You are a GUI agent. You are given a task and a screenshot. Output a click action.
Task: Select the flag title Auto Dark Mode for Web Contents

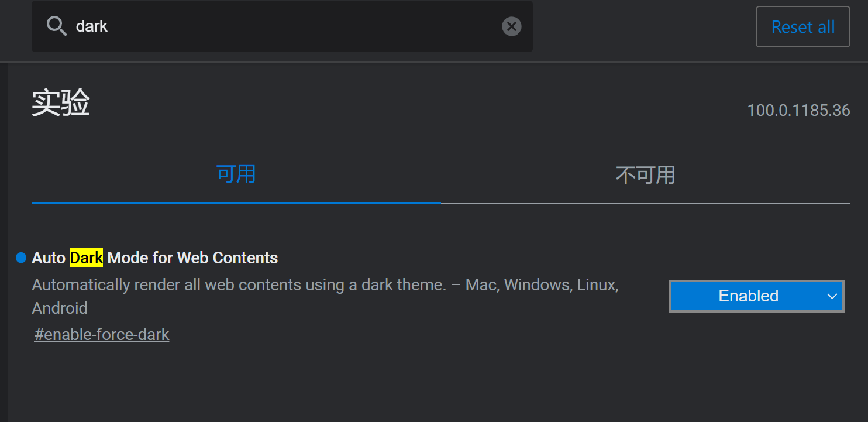coord(154,257)
